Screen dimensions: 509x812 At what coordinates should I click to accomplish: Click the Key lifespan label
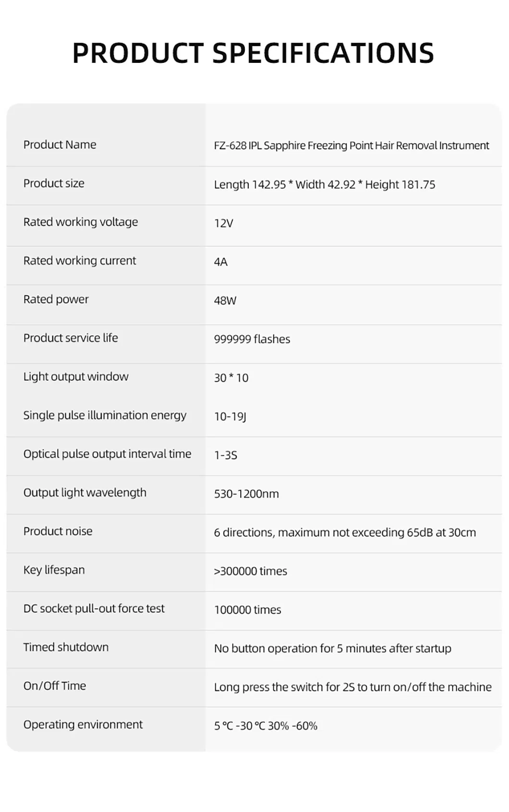point(54,570)
